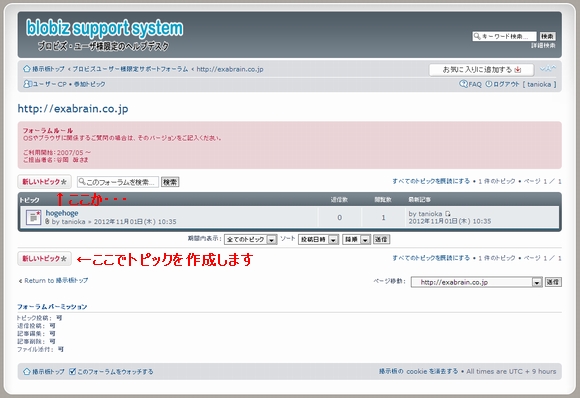Toggle the watch forum checkbox icon
The width and height of the screenshot is (580, 398).
click(x=72, y=371)
